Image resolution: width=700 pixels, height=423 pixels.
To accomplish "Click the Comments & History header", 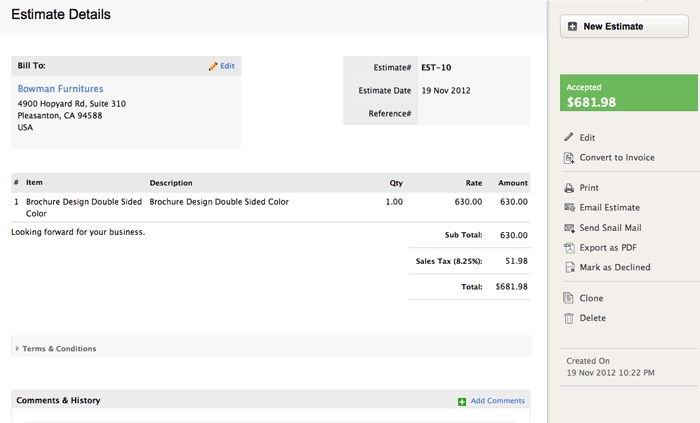I will tap(58, 401).
